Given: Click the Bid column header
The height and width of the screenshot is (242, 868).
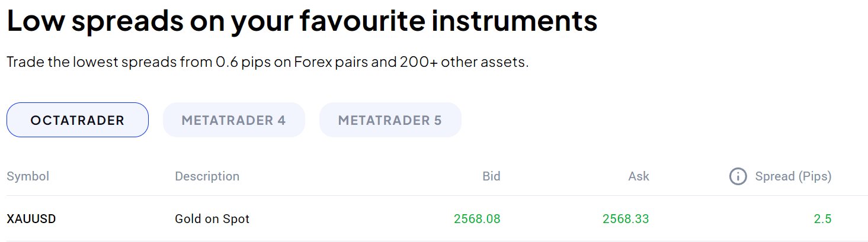Looking at the screenshot, I should (x=491, y=176).
